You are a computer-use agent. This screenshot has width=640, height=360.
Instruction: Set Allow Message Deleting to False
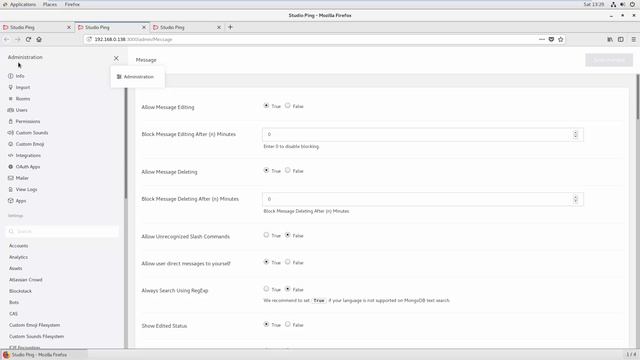click(x=288, y=170)
